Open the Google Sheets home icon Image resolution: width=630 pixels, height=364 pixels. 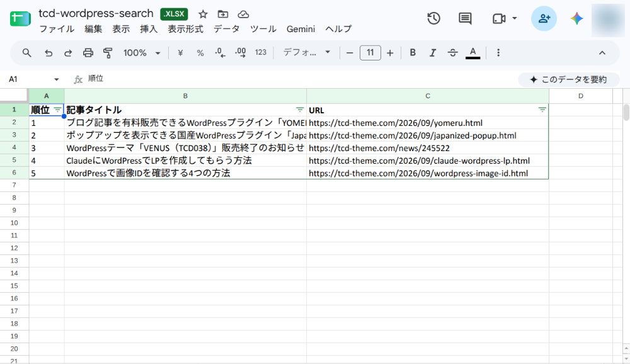click(20, 18)
